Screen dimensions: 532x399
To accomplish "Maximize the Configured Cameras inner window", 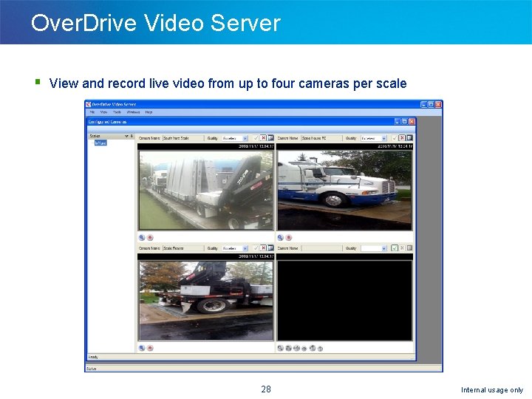I will point(404,121).
